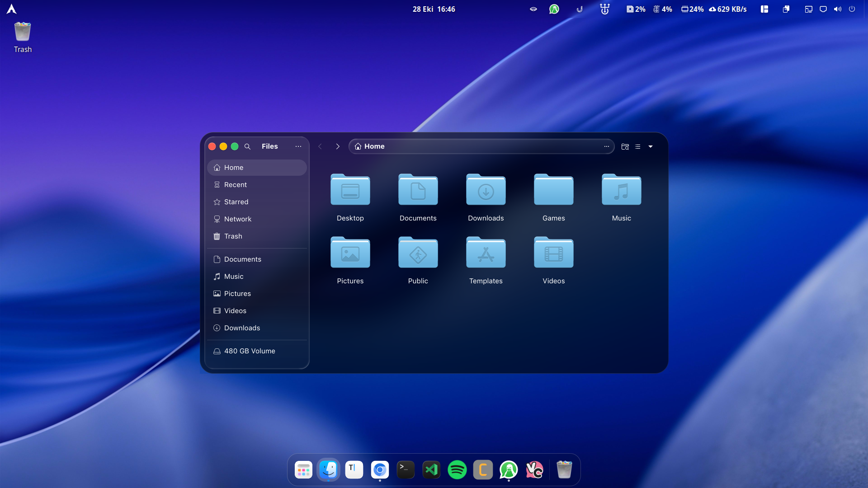Open the clipboard history icon in top panel

click(x=786, y=9)
